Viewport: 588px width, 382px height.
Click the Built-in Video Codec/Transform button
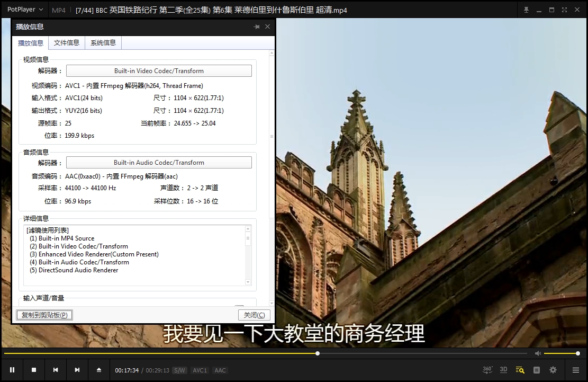[x=159, y=71]
